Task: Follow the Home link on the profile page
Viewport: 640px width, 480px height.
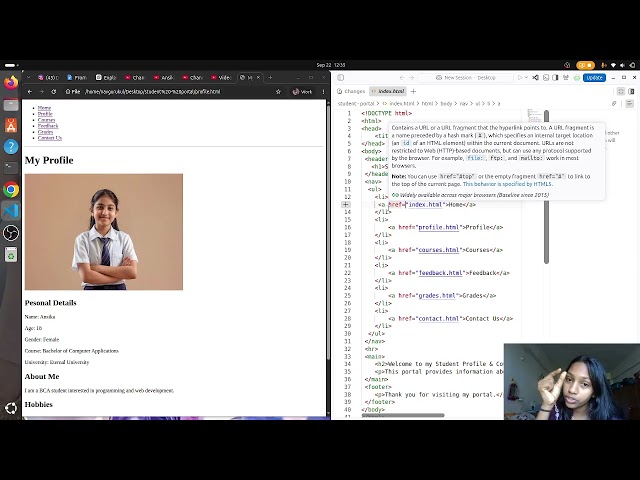Action: pyautogui.click(x=44, y=108)
